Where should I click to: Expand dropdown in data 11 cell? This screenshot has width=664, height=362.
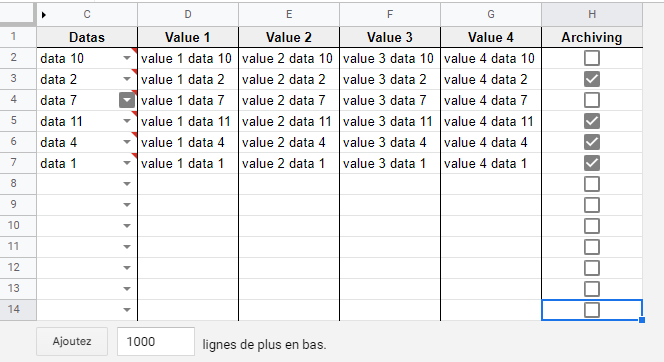click(x=127, y=121)
